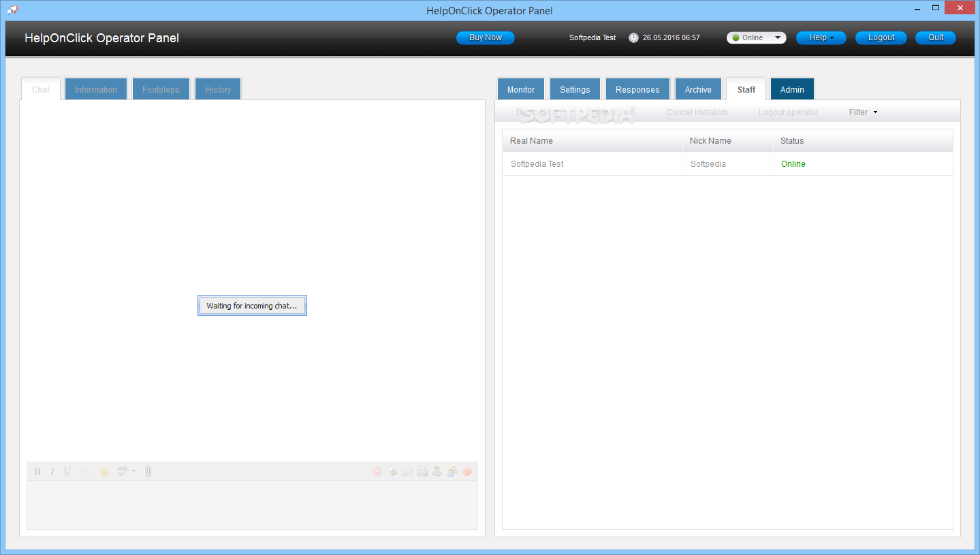Click the paperclip attach file icon
This screenshot has height=555, width=980.
(148, 471)
